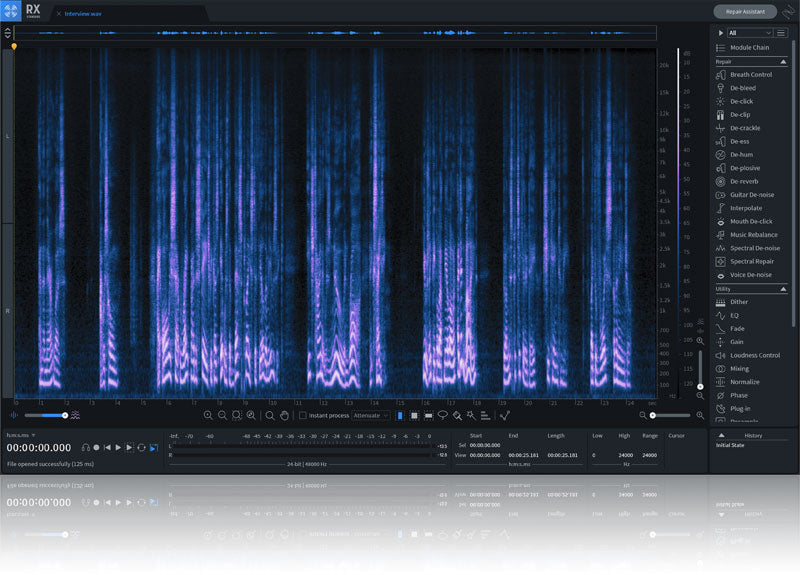Image resolution: width=800 pixels, height=575 pixels.
Task: Enable the Instant process checkbox
Action: point(303,415)
